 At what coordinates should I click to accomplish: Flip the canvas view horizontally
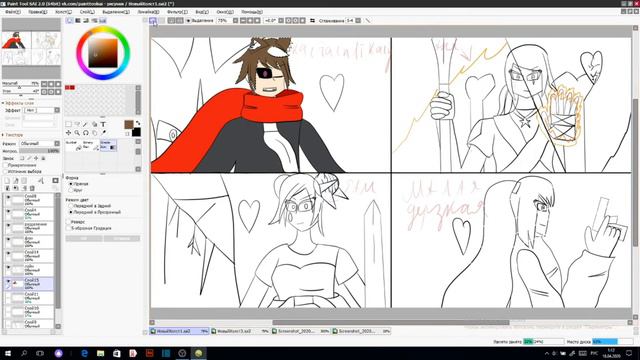313,20
